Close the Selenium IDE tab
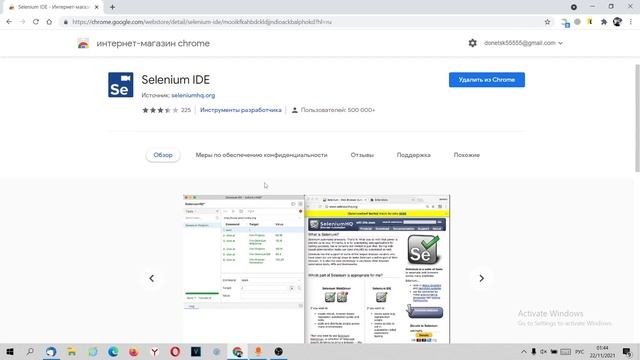The height and width of the screenshot is (360, 640). tap(97, 7)
